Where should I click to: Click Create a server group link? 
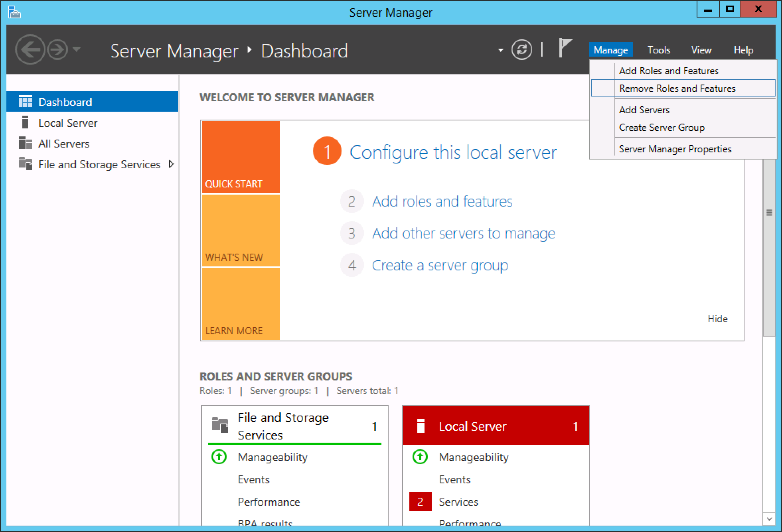440,265
